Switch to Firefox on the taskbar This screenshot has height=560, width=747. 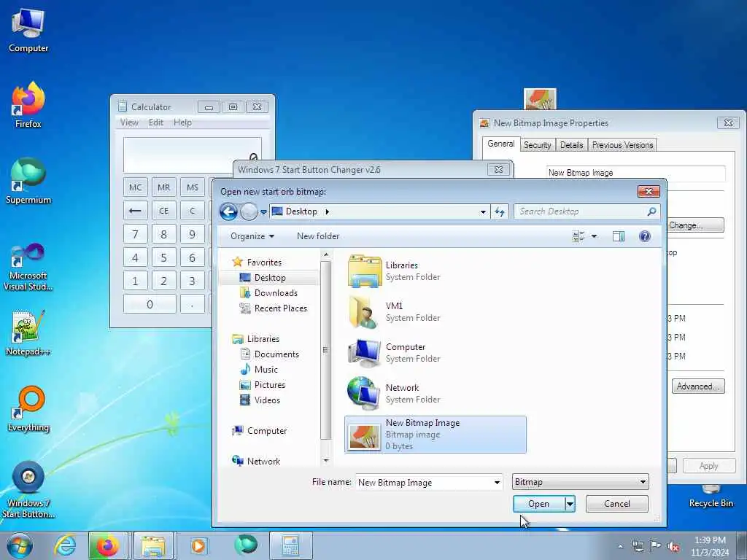click(108, 545)
